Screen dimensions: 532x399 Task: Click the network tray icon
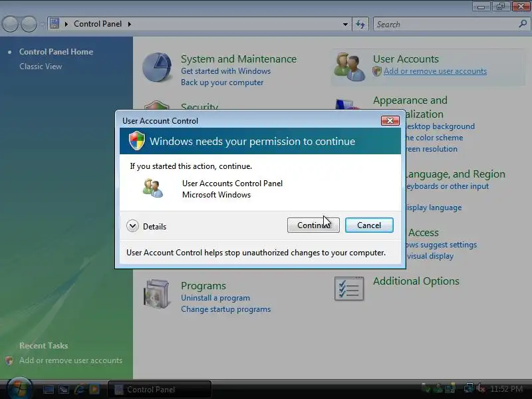(469, 388)
